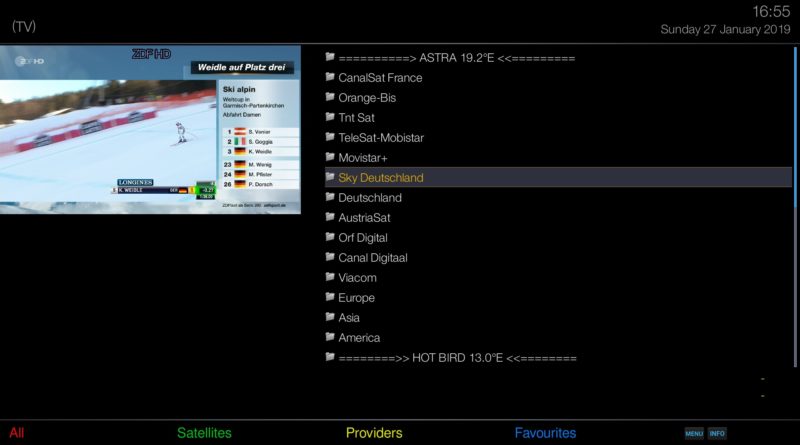
Task: Open the AustriaSat bouquet
Action: click(558, 217)
